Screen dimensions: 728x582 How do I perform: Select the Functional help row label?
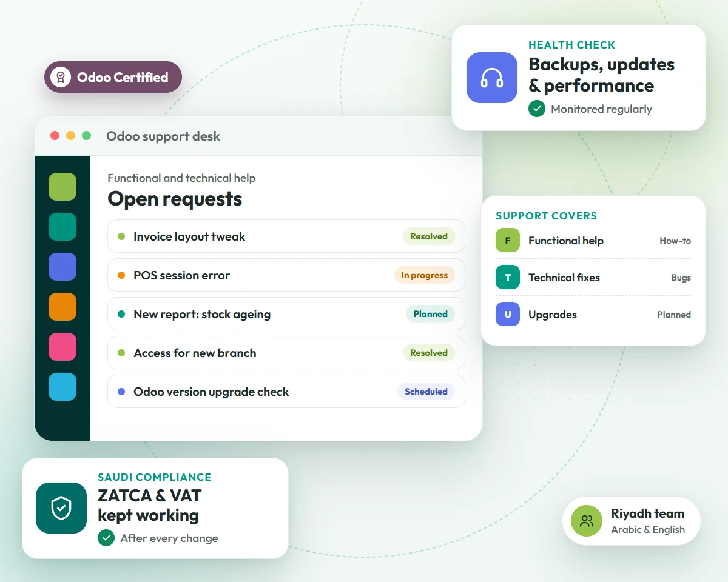[566, 241]
